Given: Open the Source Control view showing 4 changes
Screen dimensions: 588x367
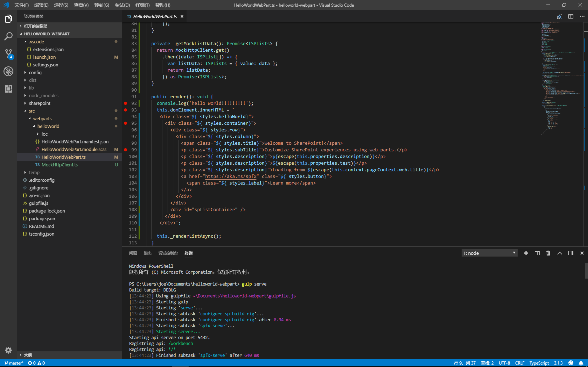Looking at the screenshot, I should click(8, 54).
